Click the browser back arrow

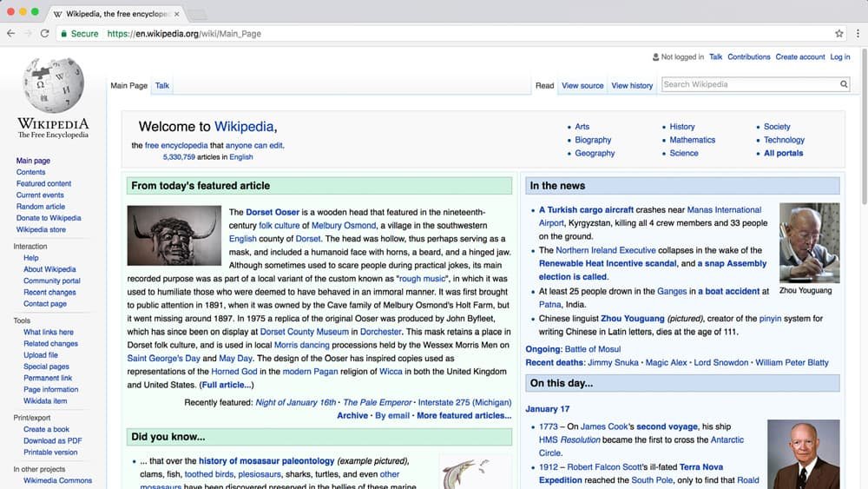(10, 34)
